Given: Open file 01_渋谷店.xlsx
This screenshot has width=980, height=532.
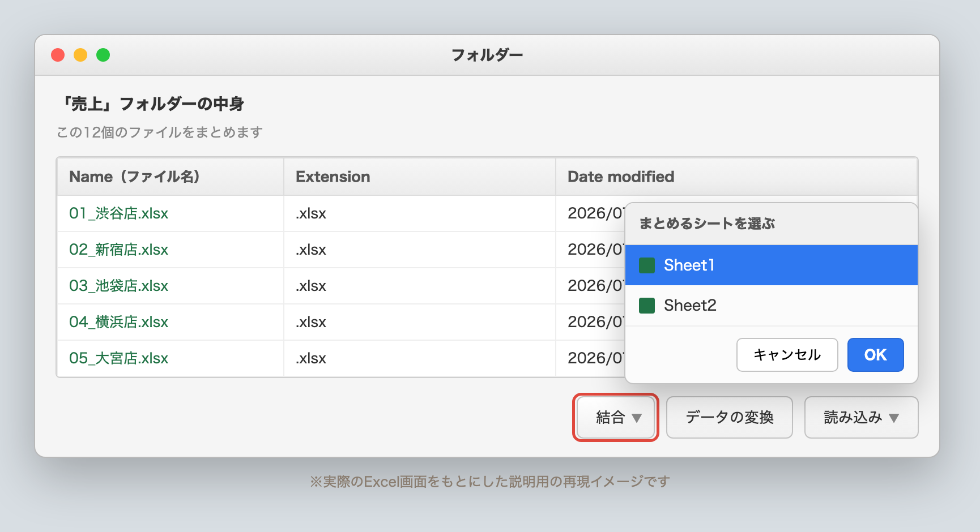Looking at the screenshot, I should point(118,213).
